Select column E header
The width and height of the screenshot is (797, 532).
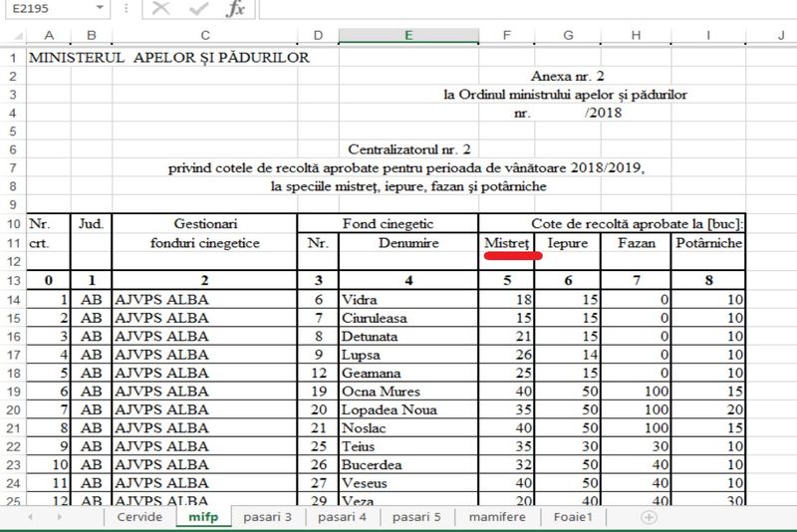tap(407, 36)
